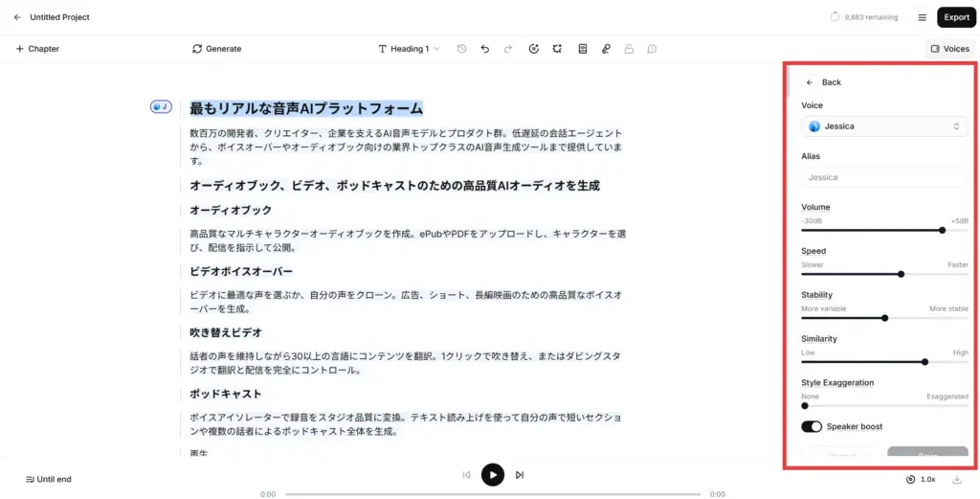The height and width of the screenshot is (499, 980).
Task: Click the download icon at bottom right
Action: click(957, 480)
